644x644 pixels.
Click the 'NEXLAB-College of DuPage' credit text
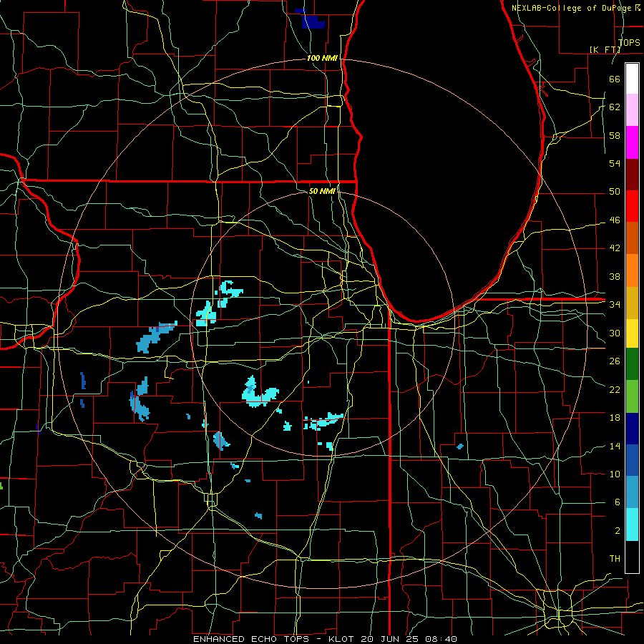[572, 8]
